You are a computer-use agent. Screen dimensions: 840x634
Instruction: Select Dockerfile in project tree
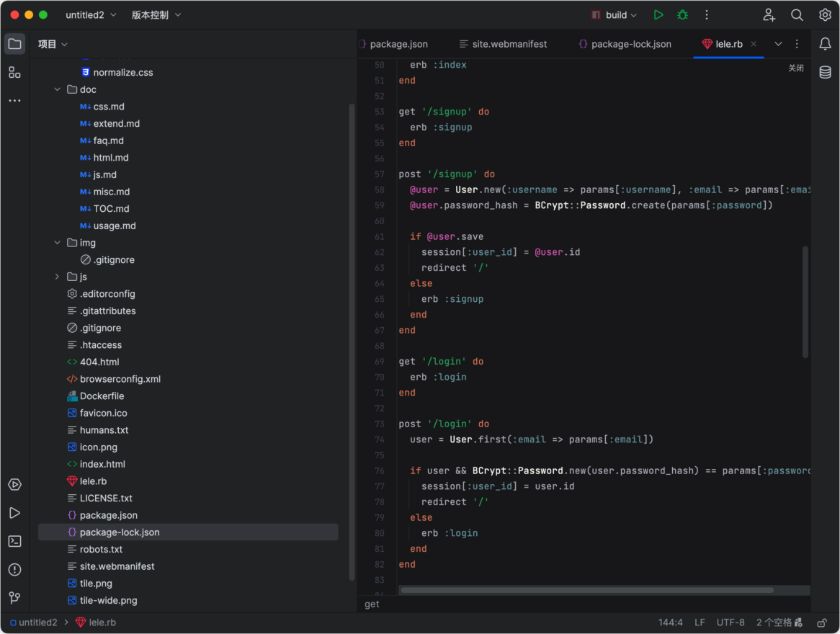click(95, 396)
